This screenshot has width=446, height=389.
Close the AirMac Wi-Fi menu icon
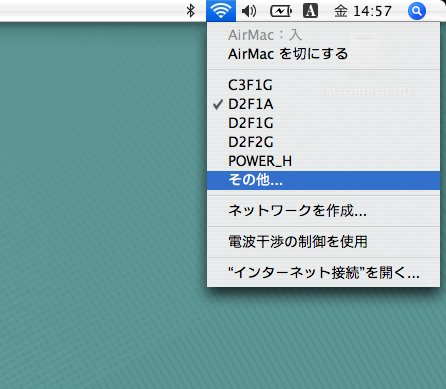[x=221, y=11]
